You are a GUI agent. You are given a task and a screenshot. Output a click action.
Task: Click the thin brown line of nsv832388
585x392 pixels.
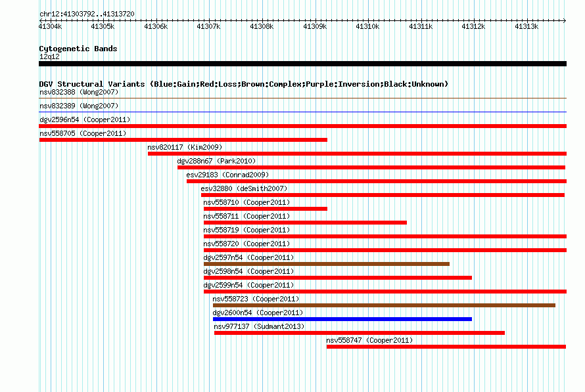pos(302,98)
